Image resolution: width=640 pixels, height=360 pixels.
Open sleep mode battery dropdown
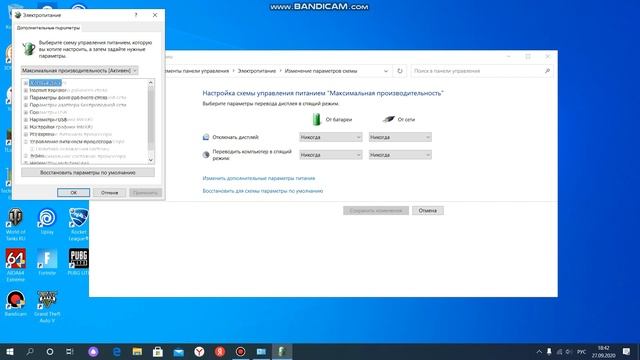(331, 155)
